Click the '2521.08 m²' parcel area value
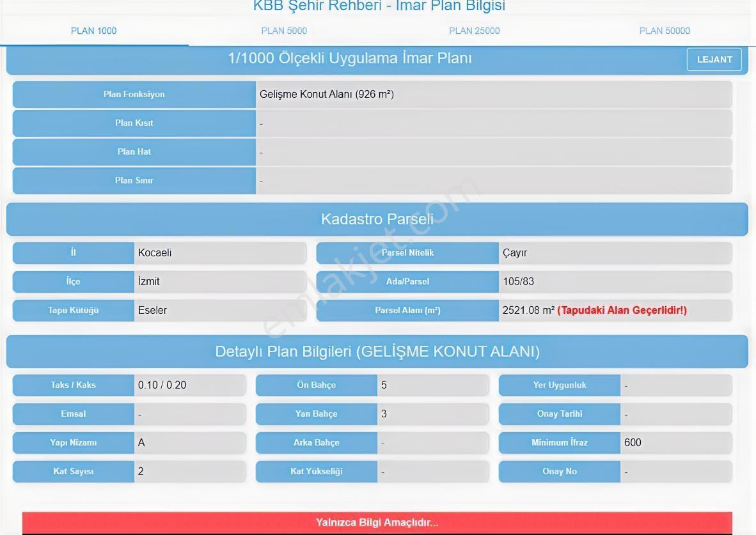The width and height of the screenshot is (756, 535). (528, 311)
